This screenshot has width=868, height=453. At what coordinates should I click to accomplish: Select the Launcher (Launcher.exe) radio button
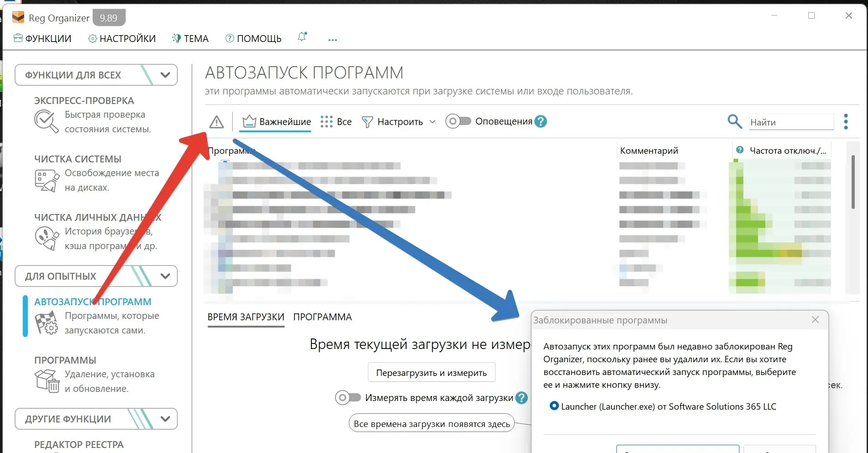coord(554,406)
